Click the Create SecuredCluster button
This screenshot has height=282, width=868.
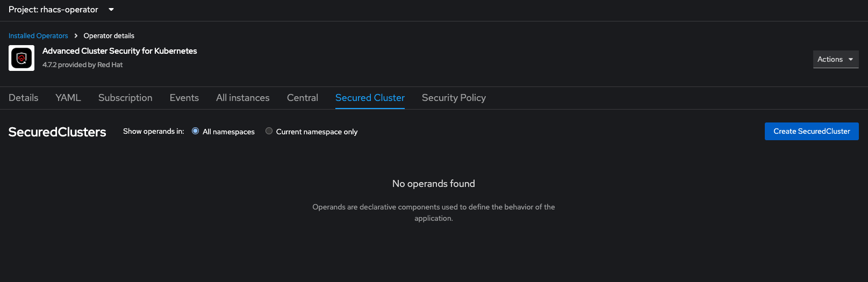coord(812,131)
